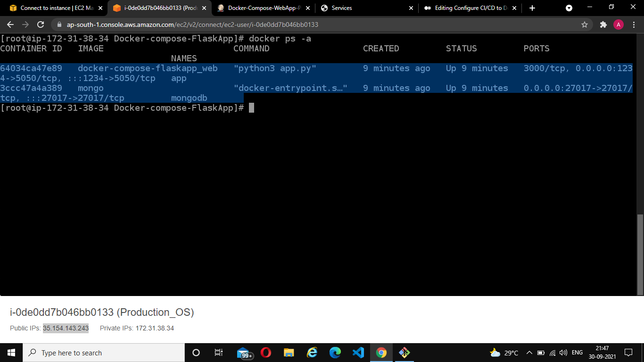
Task: Click the back navigation arrow
Action: tap(10, 25)
